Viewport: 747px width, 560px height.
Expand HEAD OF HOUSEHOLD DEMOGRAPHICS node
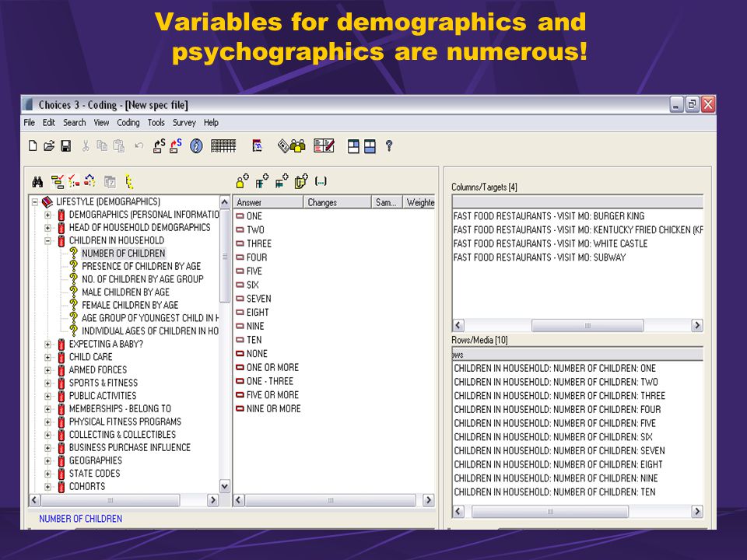pos(47,228)
